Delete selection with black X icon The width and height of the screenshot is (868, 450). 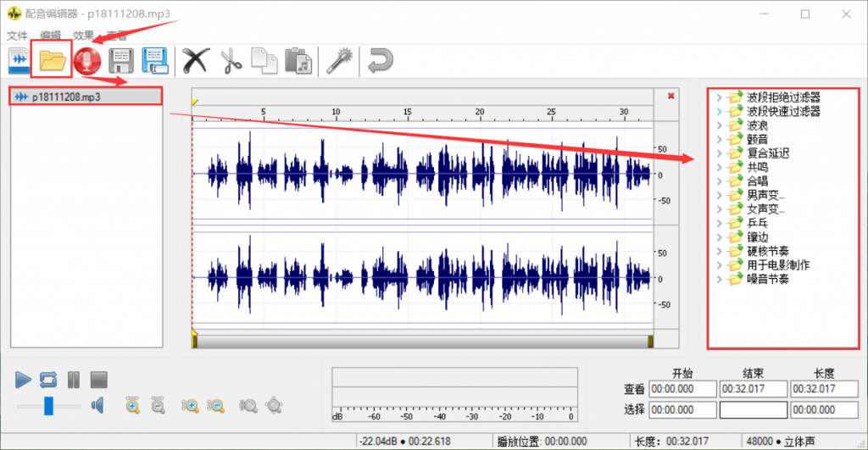click(196, 60)
